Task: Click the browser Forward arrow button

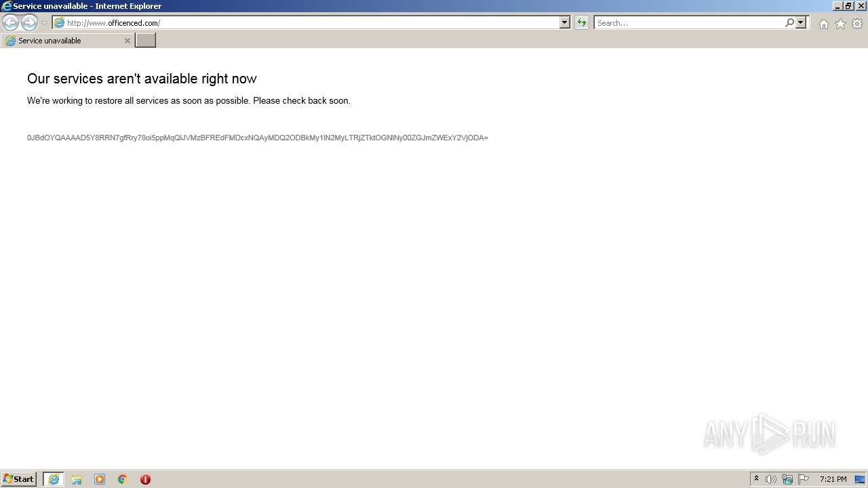Action: pos(29,22)
